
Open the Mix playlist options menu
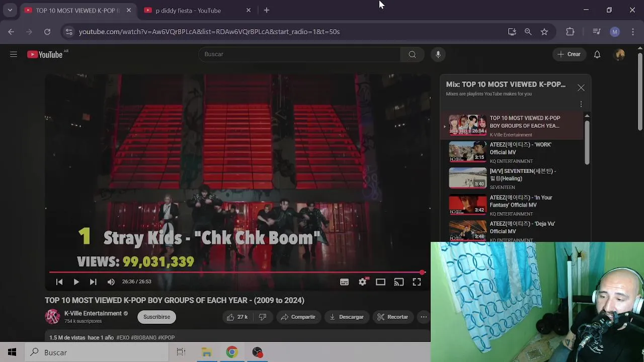click(x=581, y=104)
